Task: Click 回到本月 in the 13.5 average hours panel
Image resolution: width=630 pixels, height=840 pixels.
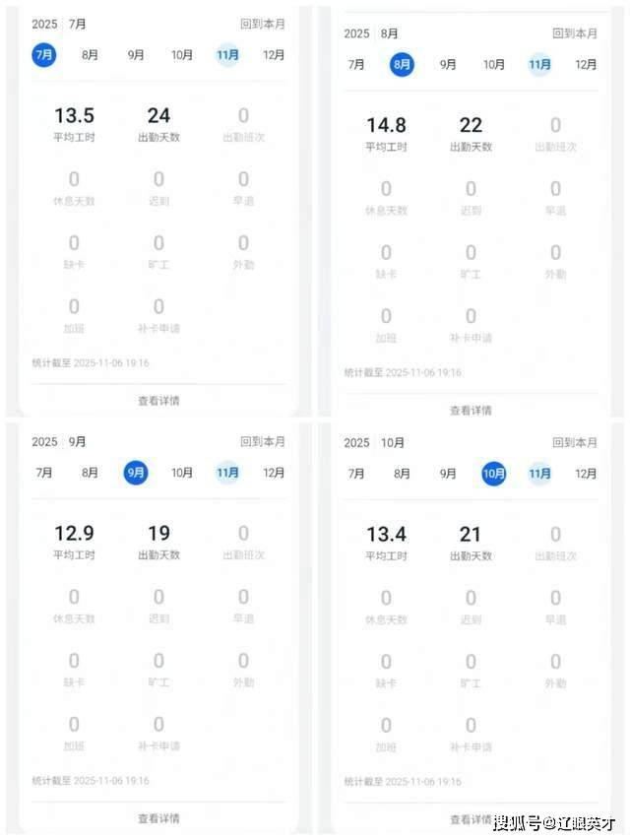Action: click(263, 24)
